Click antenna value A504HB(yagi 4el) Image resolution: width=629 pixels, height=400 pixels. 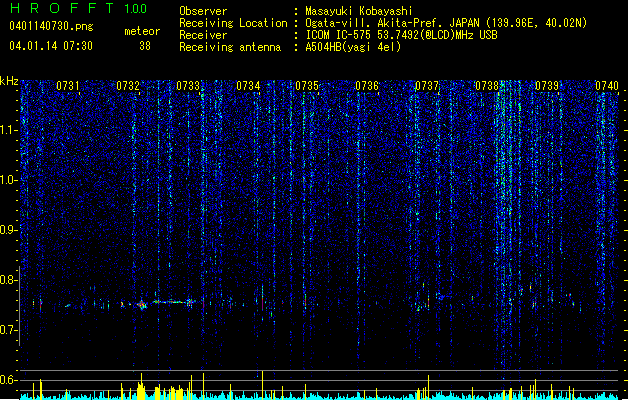pos(353,47)
